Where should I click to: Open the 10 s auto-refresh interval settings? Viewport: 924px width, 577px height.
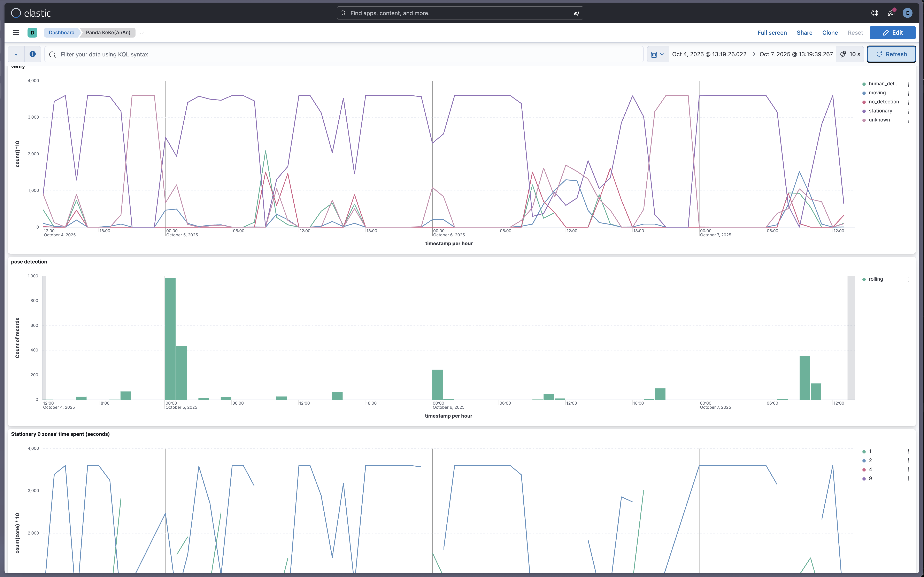(850, 54)
